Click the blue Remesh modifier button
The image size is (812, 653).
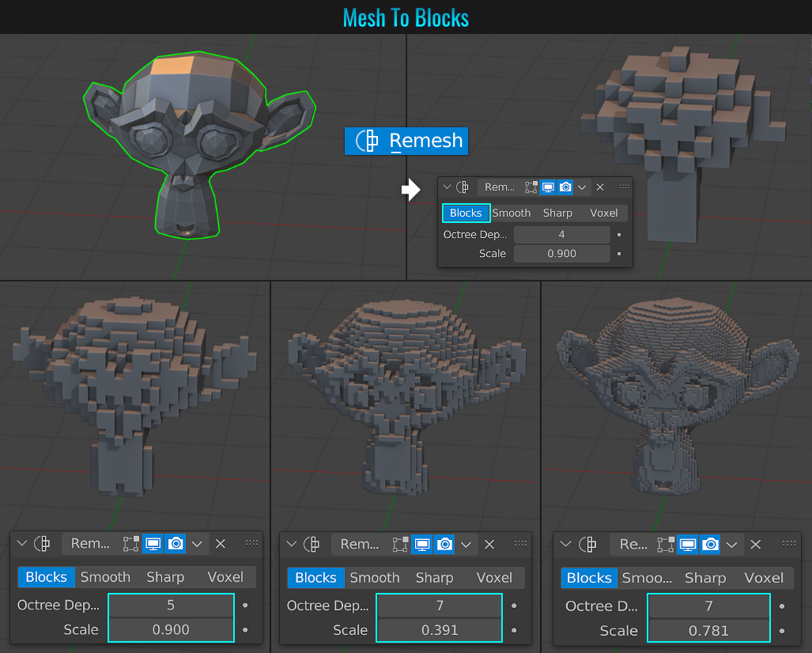406,141
